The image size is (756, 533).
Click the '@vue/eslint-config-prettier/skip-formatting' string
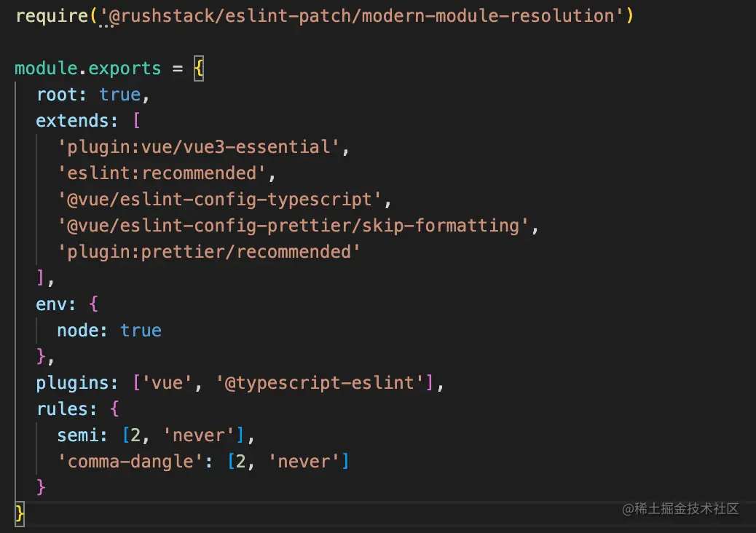coord(293,226)
